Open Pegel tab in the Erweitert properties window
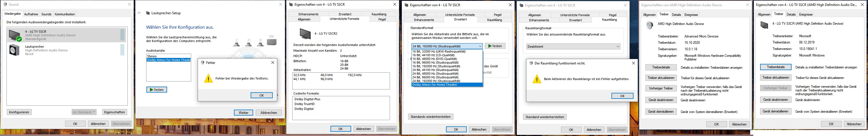 click(x=497, y=15)
